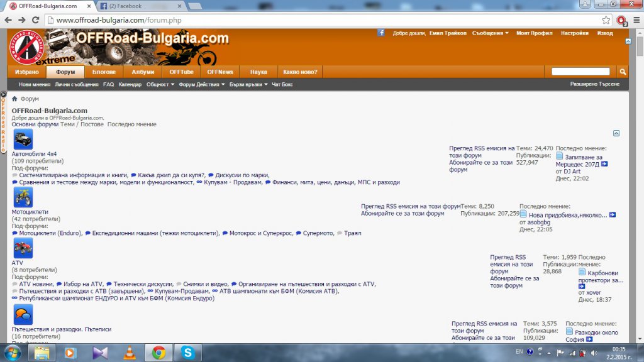Click the forum search input field
This screenshot has width=644, height=362.
coord(580,72)
